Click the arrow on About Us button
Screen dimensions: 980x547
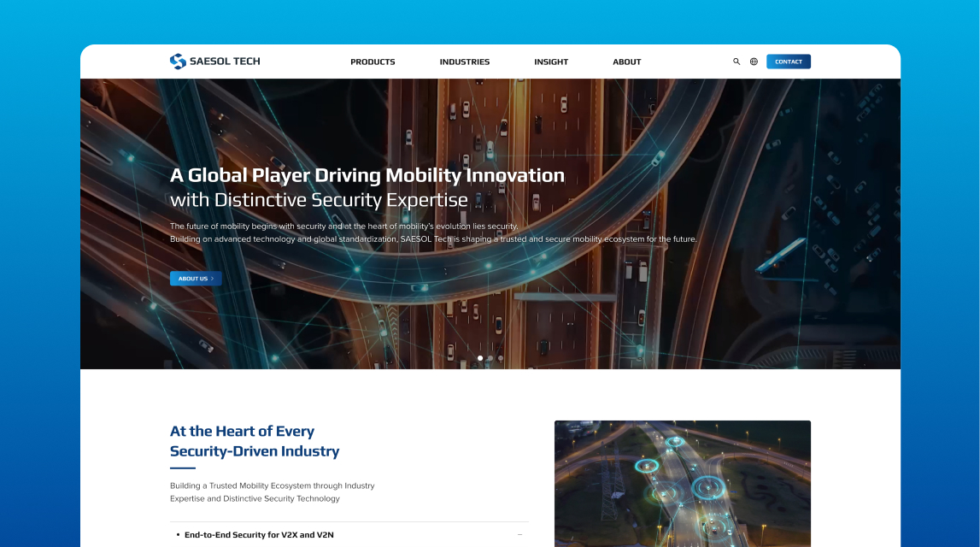coord(214,279)
